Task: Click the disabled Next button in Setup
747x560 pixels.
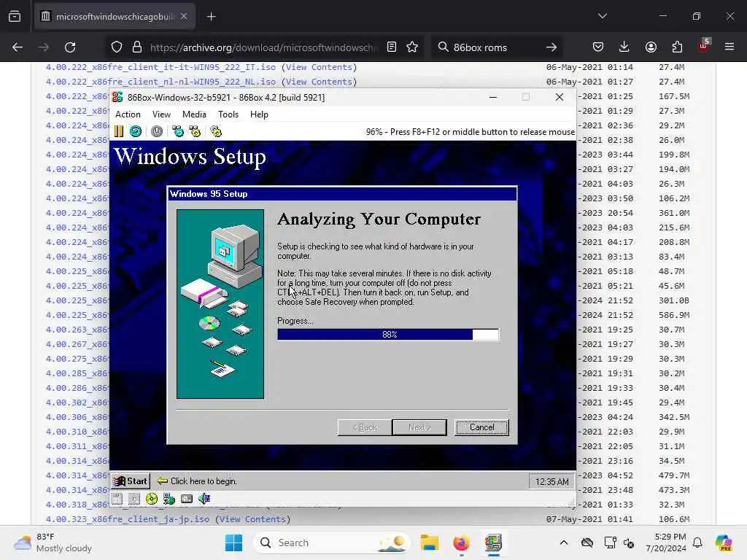Action: (419, 427)
